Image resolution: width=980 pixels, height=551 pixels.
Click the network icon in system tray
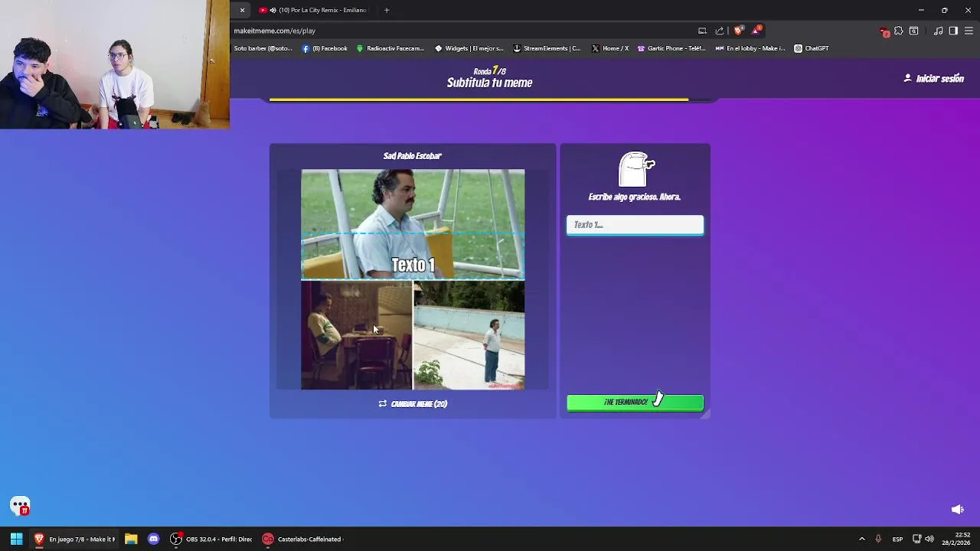coord(916,539)
